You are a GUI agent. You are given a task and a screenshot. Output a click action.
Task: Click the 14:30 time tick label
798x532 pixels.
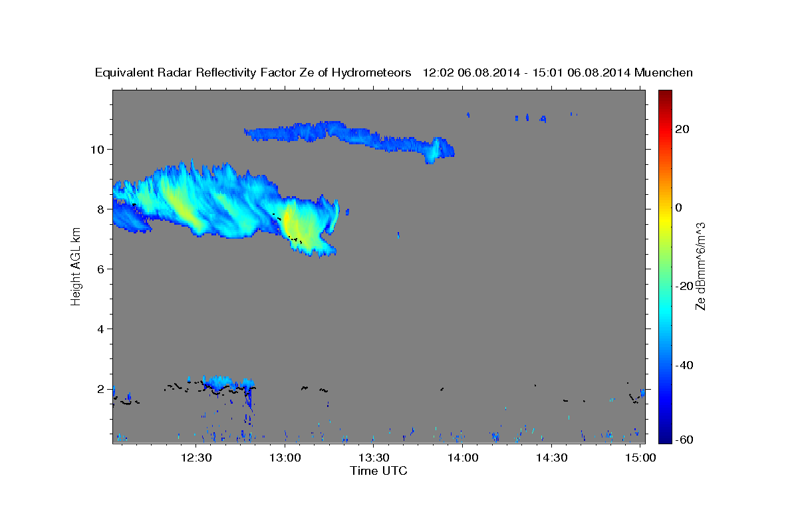(x=551, y=458)
